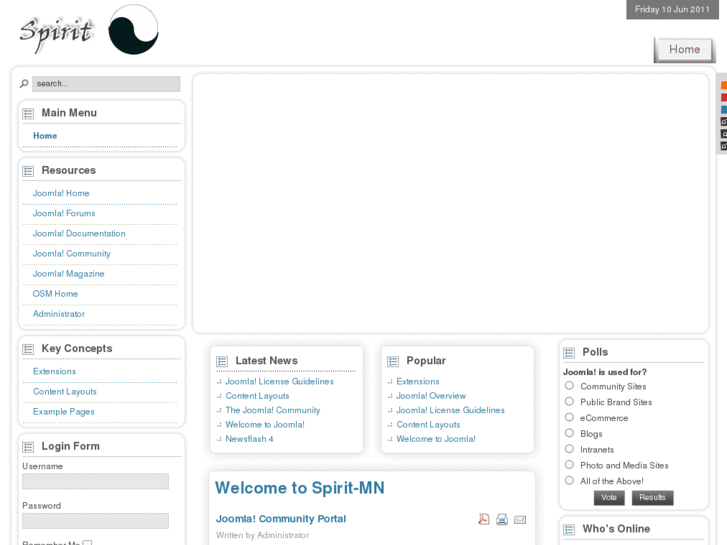Click the Popular module list icon

point(393,361)
